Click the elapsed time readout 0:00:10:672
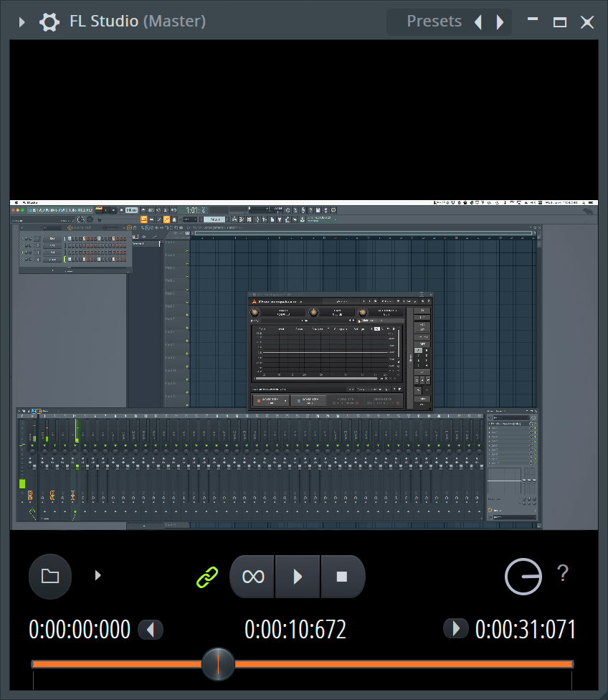This screenshot has width=608, height=700. click(x=295, y=628)
